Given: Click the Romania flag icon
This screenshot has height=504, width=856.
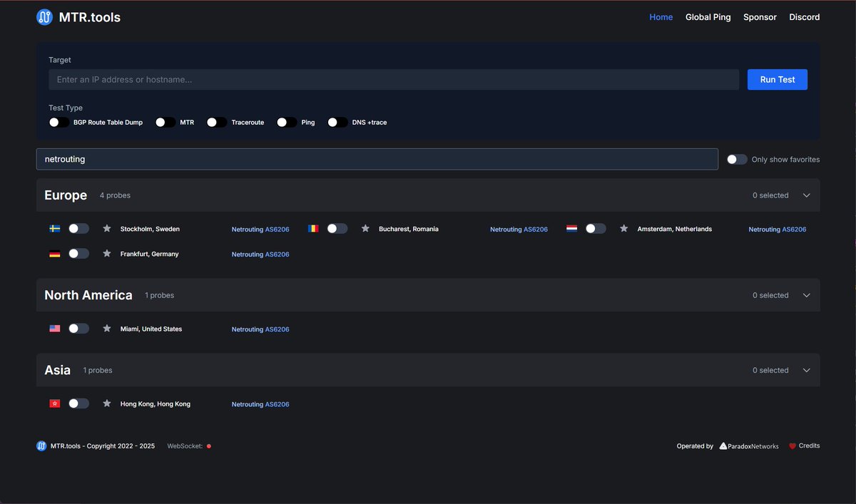Looking at the screenshot, I should 313,229.
